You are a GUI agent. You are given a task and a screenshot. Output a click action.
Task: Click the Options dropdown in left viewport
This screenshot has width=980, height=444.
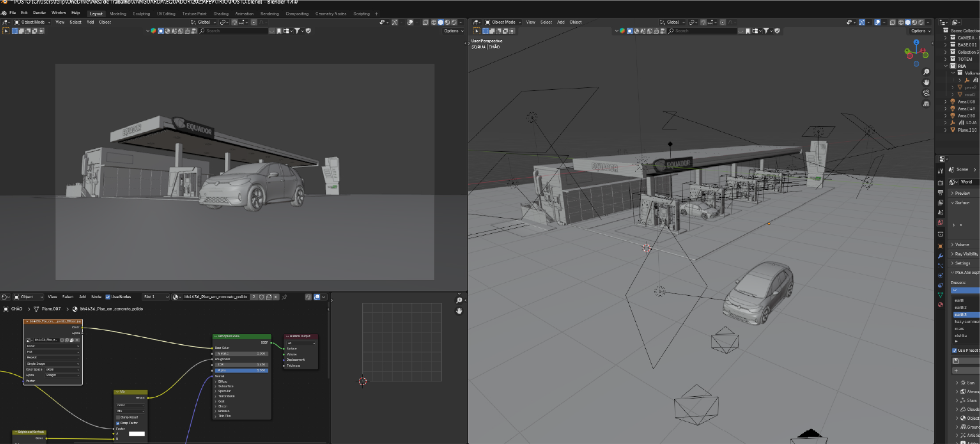pos(453,31)
